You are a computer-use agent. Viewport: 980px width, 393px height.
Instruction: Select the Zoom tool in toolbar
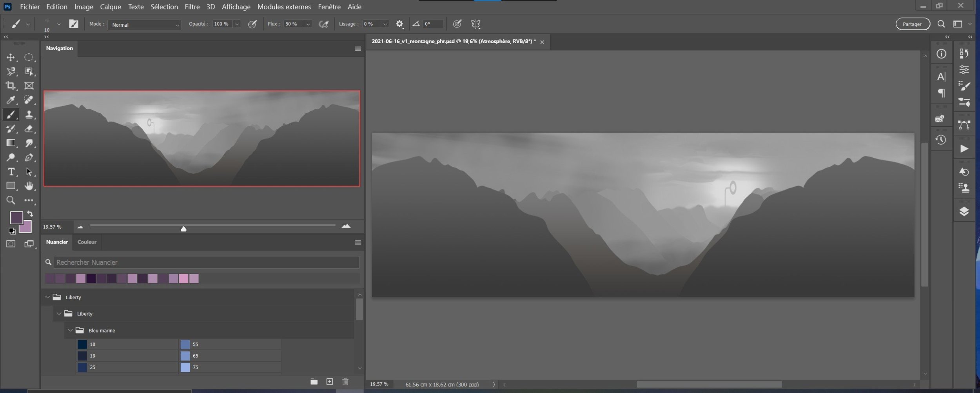coord(11,200)
